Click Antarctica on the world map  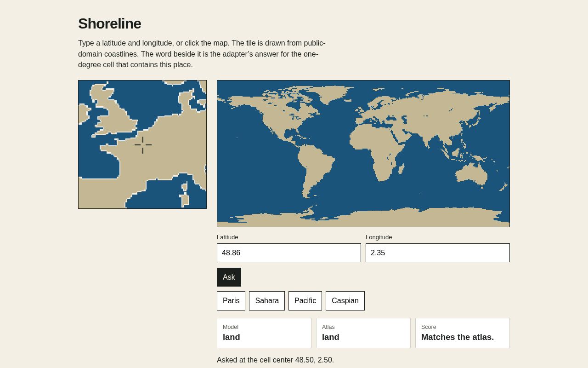[x=363, y=218]
